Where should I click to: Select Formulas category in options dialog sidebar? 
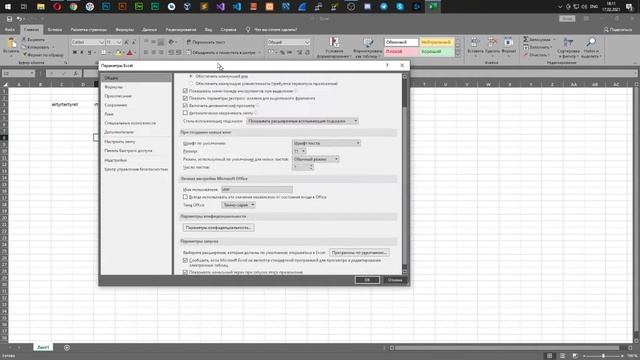(136, 87)
